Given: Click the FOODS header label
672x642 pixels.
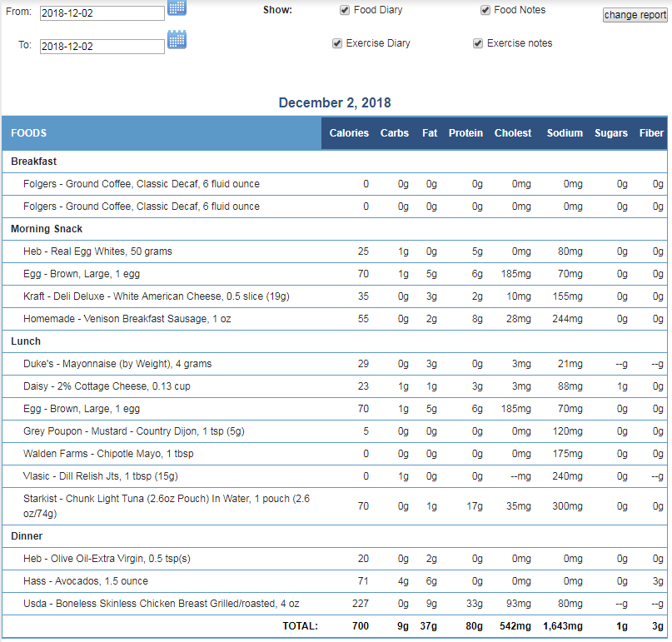Looking at the screenshot, I should click(x=28, y=133).
